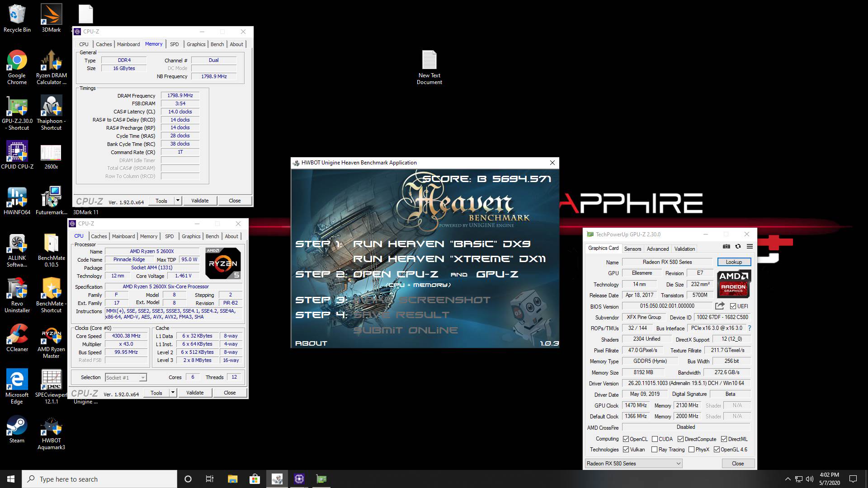The image size is (868, 488).
Task: Switch to SPD tab in Memory CPU-Z window
Action: pos(175,44)
